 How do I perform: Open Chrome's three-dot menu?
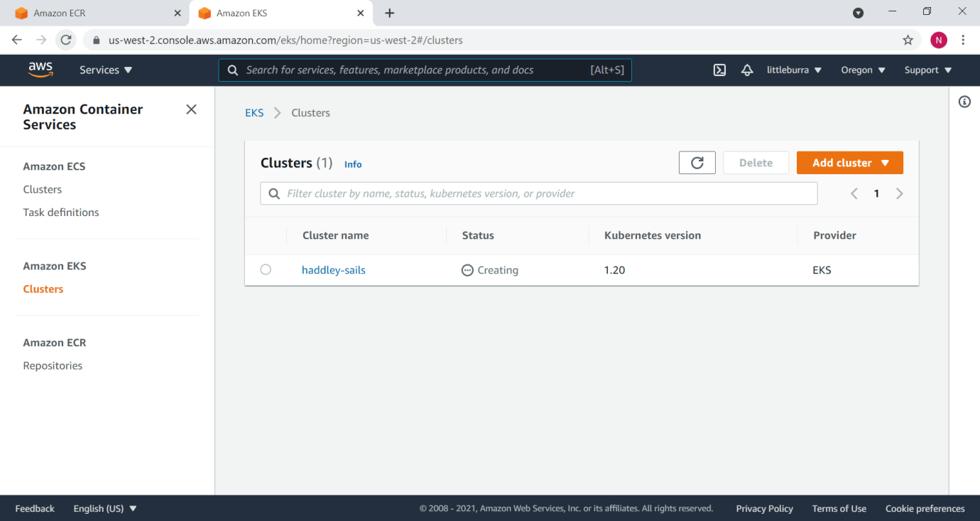coord(964,40)
